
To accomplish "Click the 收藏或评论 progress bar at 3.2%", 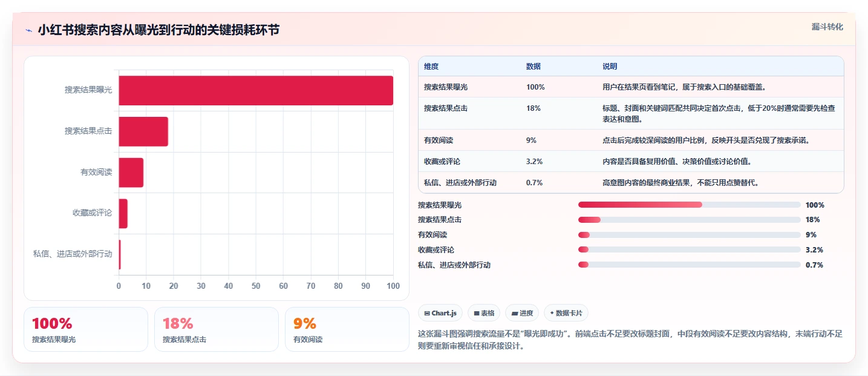I will point(690,249).
